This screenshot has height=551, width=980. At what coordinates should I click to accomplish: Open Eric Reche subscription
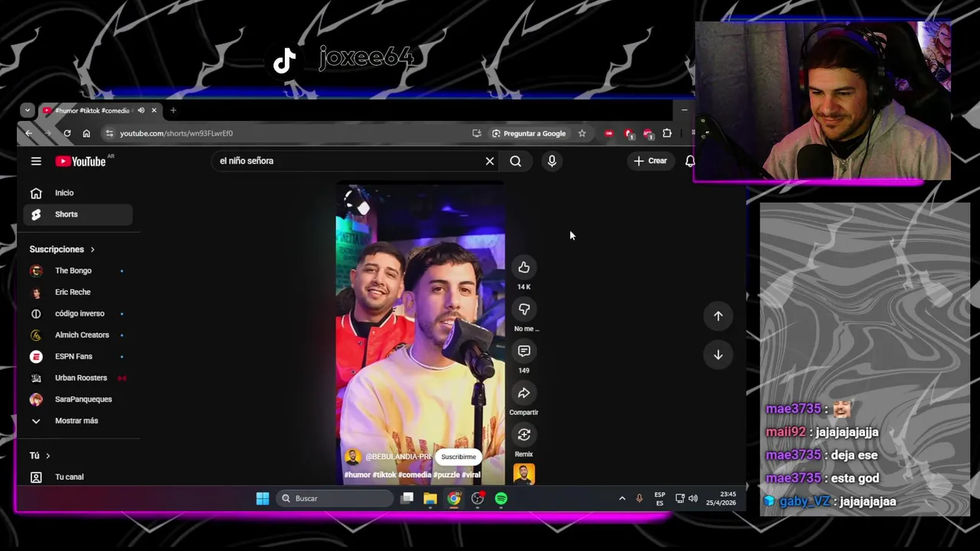click(x=78, y=292)
